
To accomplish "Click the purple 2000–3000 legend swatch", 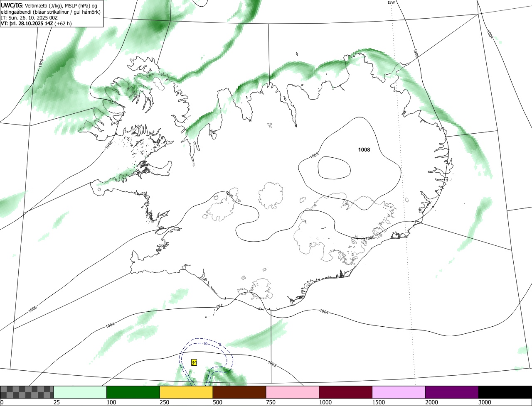I will pyautogui.click(x=452, y=392).
